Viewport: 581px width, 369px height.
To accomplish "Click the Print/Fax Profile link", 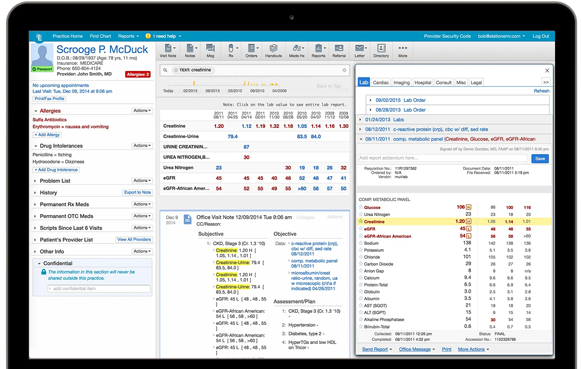I will [50, 99].
